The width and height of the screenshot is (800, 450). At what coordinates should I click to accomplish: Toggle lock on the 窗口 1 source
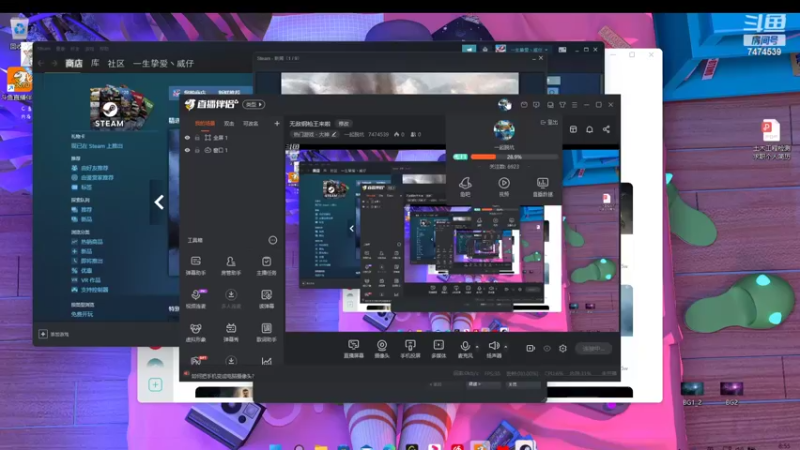(x=197, y=151)
